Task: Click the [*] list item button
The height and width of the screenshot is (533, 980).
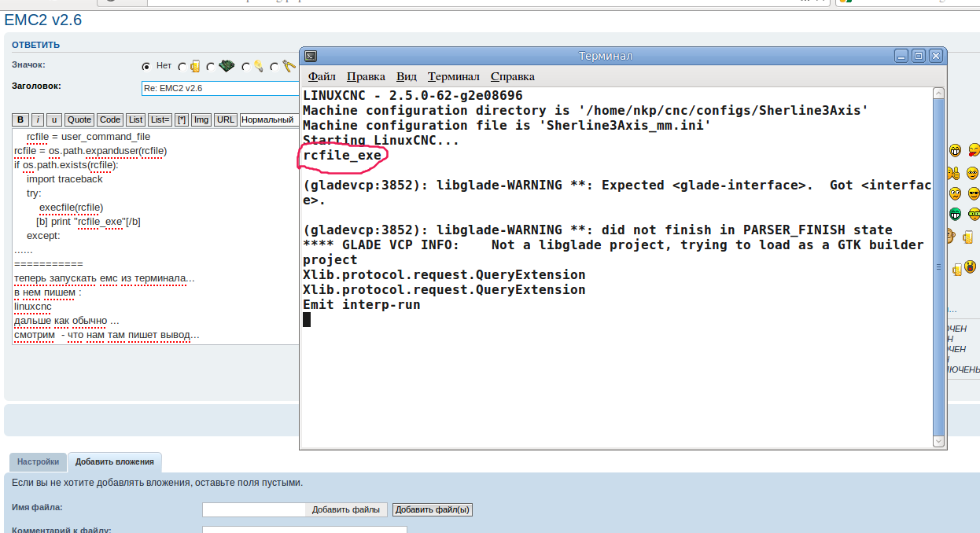Action: pos(182,119)
